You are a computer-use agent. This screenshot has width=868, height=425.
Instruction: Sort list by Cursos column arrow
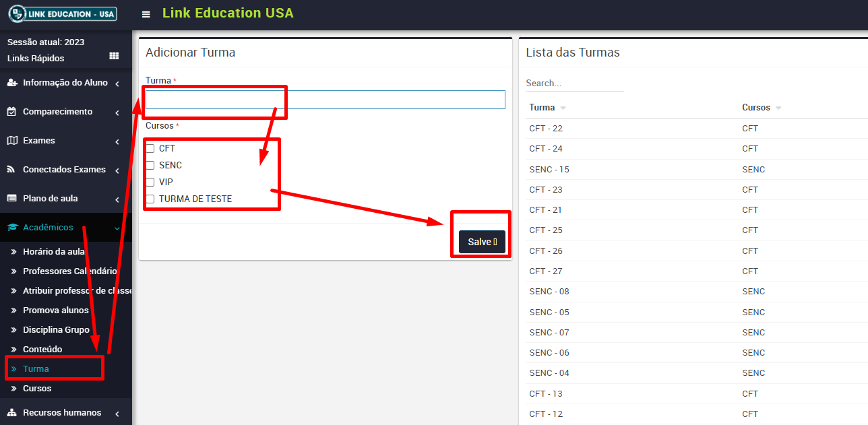[778, 108]
